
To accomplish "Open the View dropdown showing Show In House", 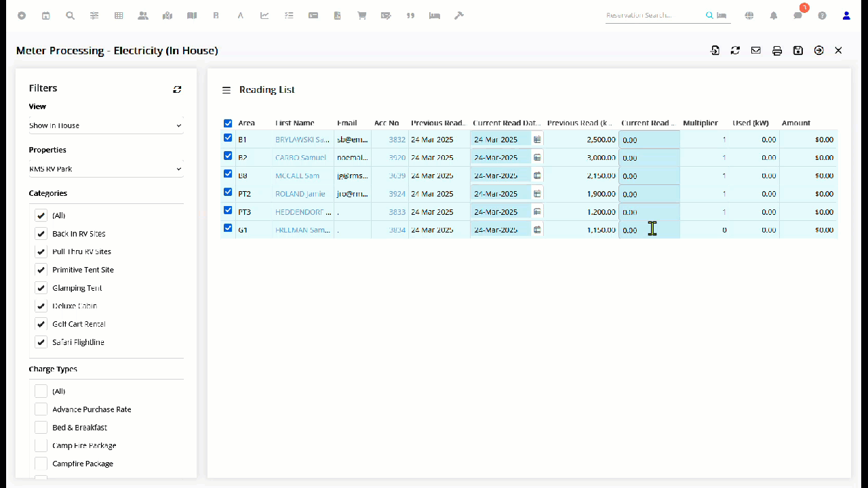I will click(x=106, y=125).
